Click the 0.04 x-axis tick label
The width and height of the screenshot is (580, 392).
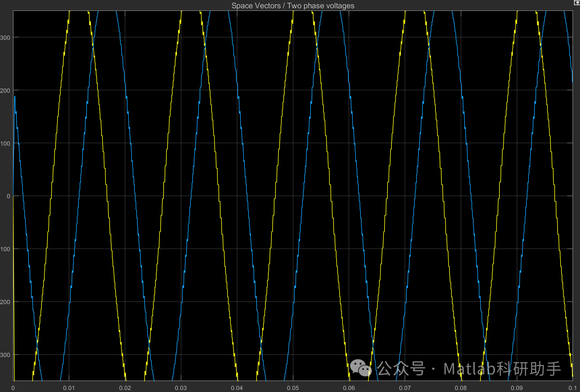(237, 388)
